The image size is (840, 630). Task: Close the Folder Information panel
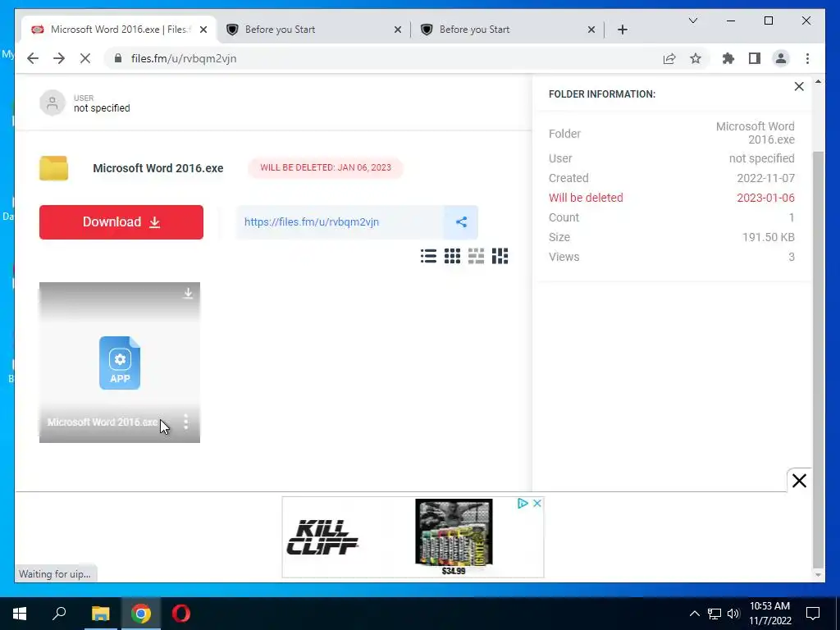coord(799,86)
